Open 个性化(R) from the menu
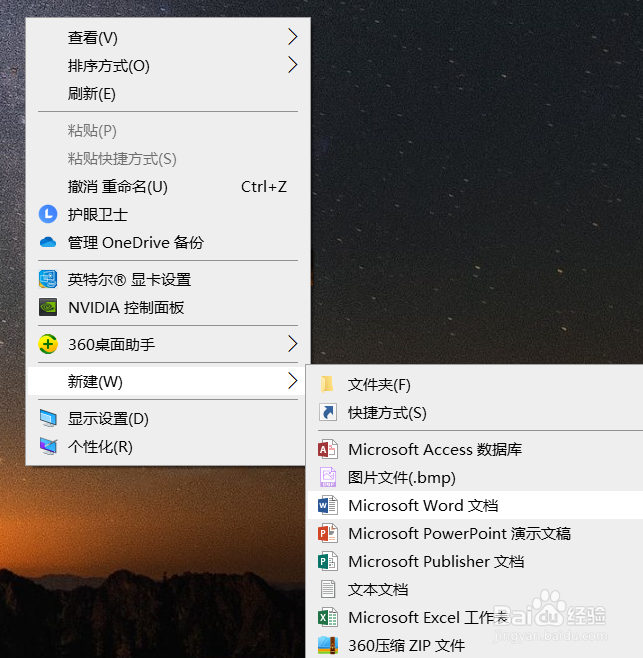 (168, 446)
